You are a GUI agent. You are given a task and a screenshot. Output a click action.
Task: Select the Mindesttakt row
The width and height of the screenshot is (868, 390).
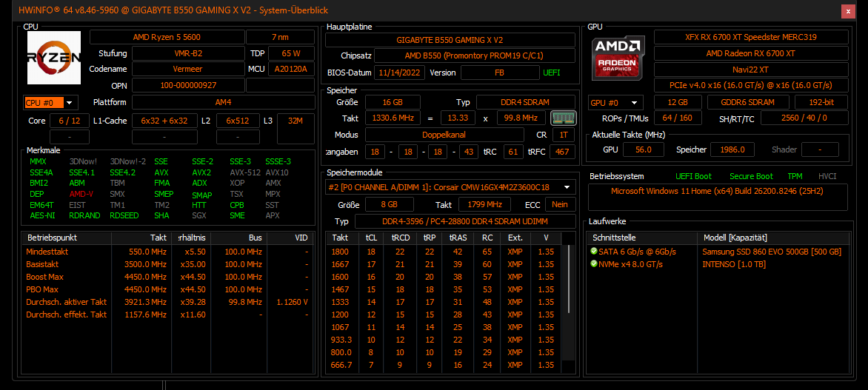[x=168, y=251]
